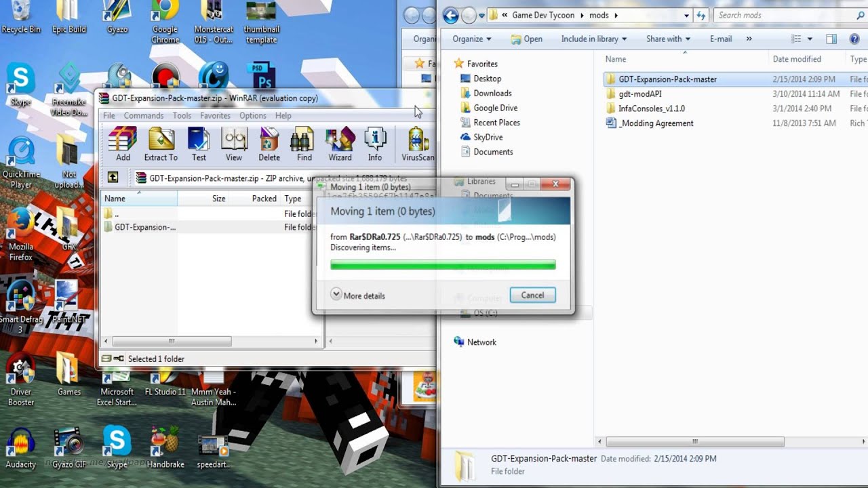The height and width of the screenshot is (488, 868).
Task: Sort WinRAR list by Size column
Action: [203, 199]
